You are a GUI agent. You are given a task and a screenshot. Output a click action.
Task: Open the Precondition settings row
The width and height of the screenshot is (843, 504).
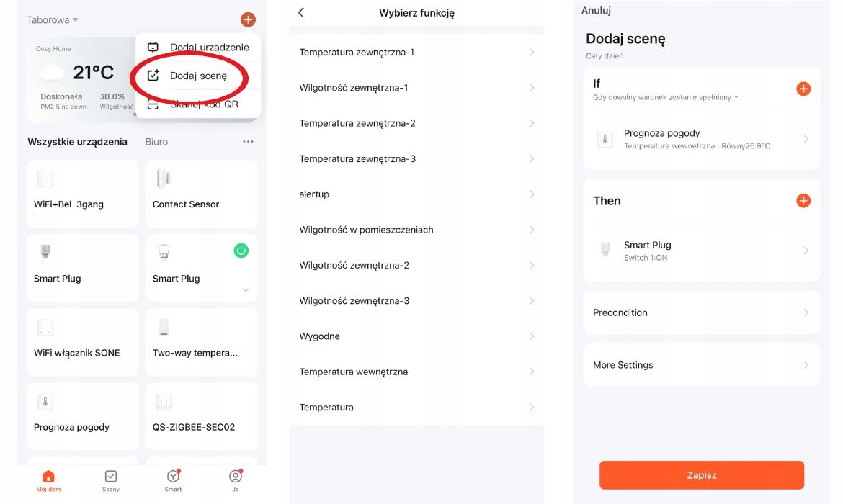tap(701, 312)
